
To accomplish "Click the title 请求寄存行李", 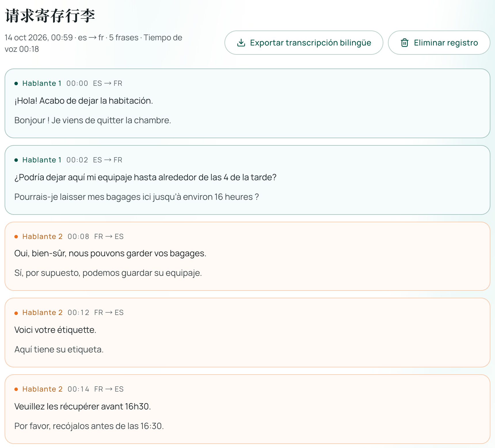I will point(50,16).
